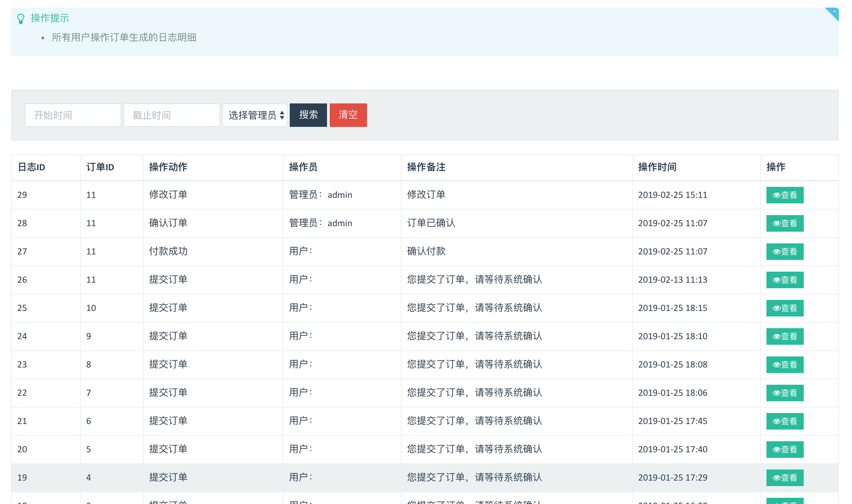
Task: View log entry with ID 28
Action: click(x=784, y=223)
